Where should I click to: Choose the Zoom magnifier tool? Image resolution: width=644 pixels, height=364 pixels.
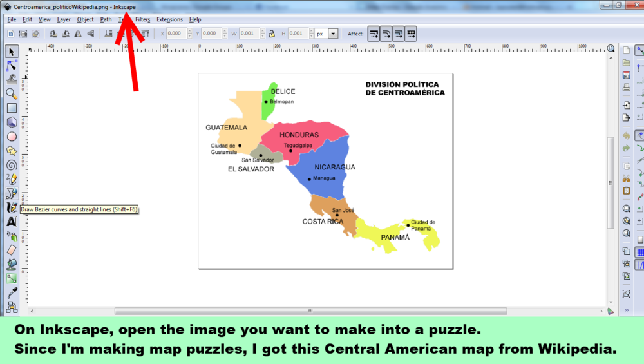(x=12, y=94)
